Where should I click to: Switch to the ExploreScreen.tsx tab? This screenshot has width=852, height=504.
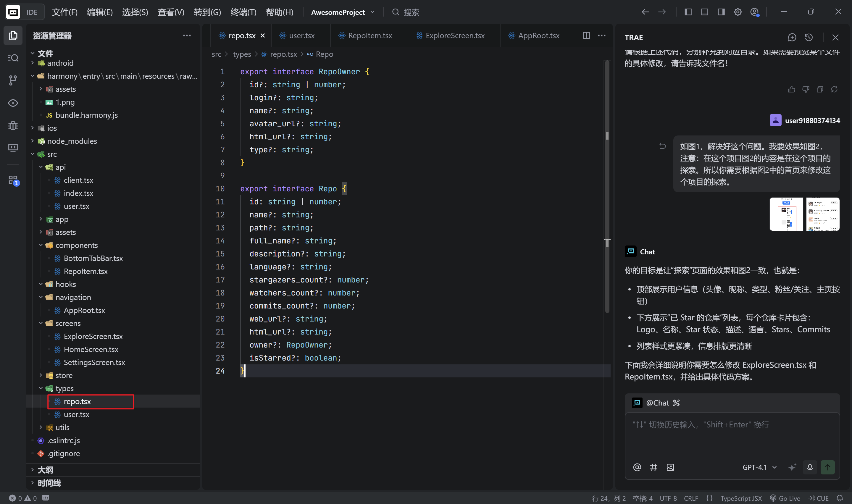pyautogui.click(x=454, y=35)
